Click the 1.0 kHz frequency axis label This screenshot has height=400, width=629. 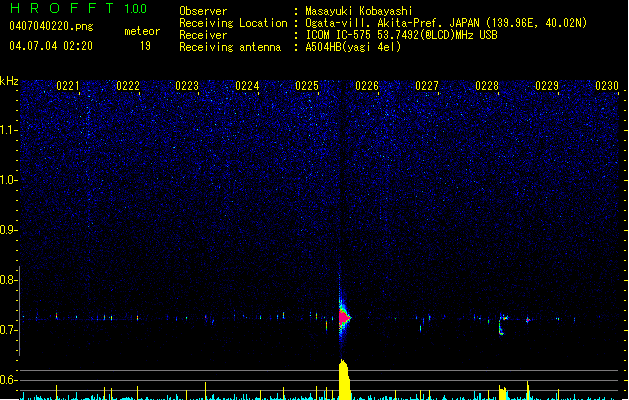pyautogui.click(x=9, y=180)
